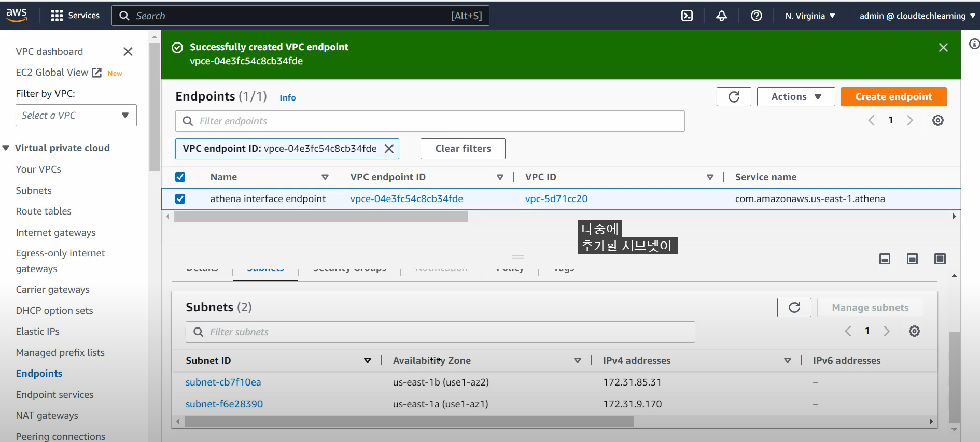Open the Select a VPC filter dropdown
The image size is (980, 442).
[76, 116]
